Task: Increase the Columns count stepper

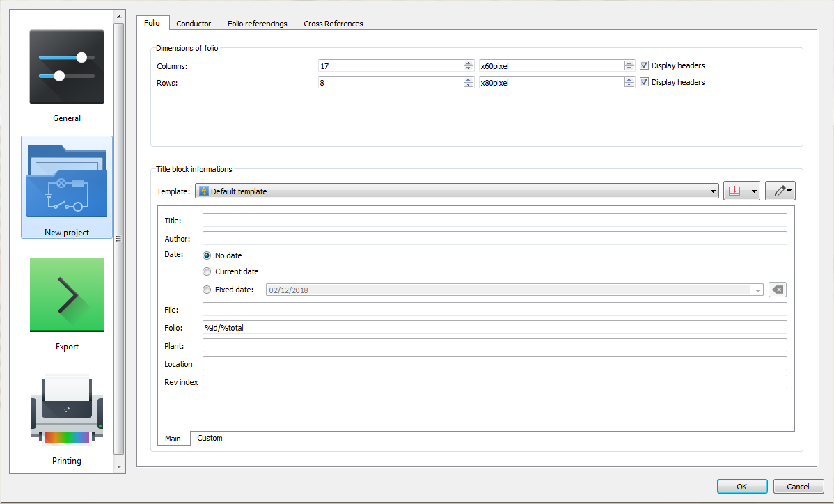Action: click(x=469, y=63)
